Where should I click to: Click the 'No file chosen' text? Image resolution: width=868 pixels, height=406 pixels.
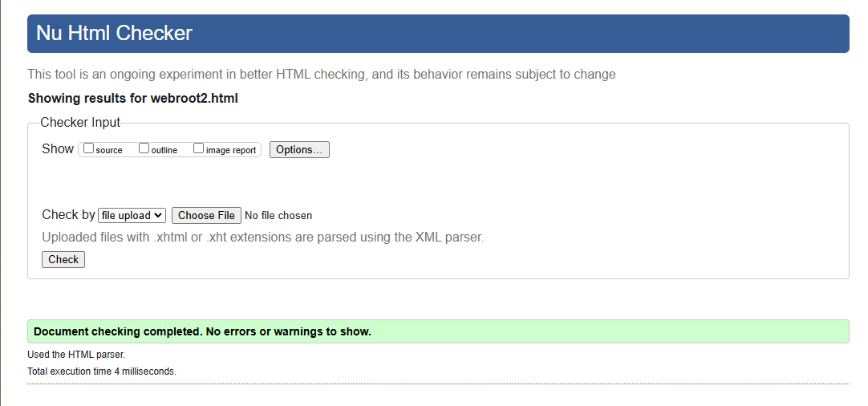point(278,215)
